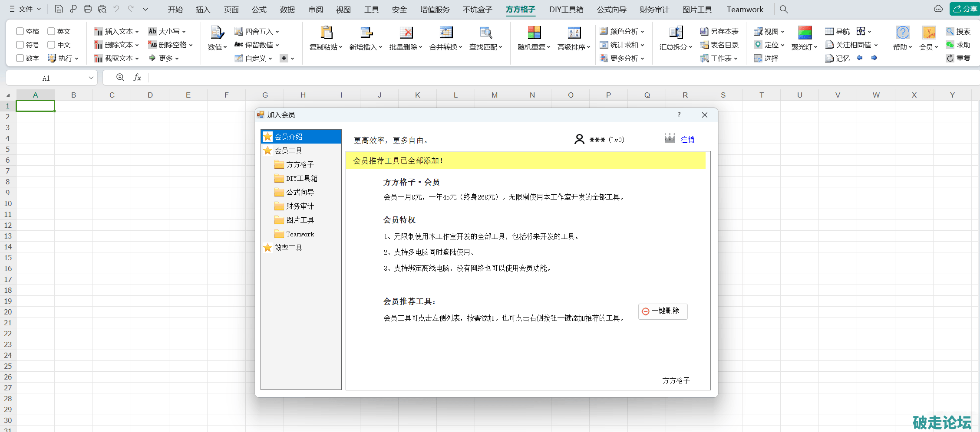980x432 pixels.
Task: Click the 注销 logout link
Action: pos(687,140)
